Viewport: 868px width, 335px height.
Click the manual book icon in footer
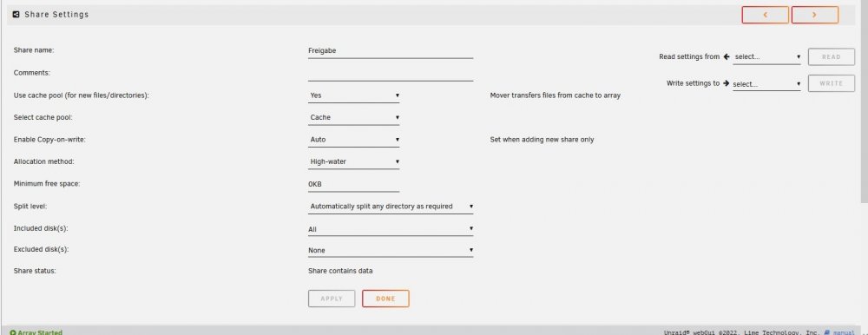coord(826,332)
